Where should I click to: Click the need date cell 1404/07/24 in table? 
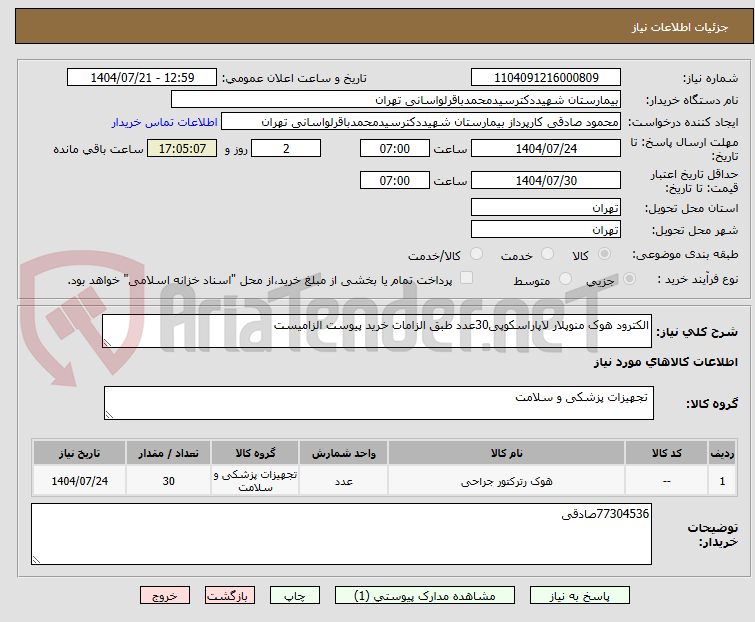click(79, 480)
